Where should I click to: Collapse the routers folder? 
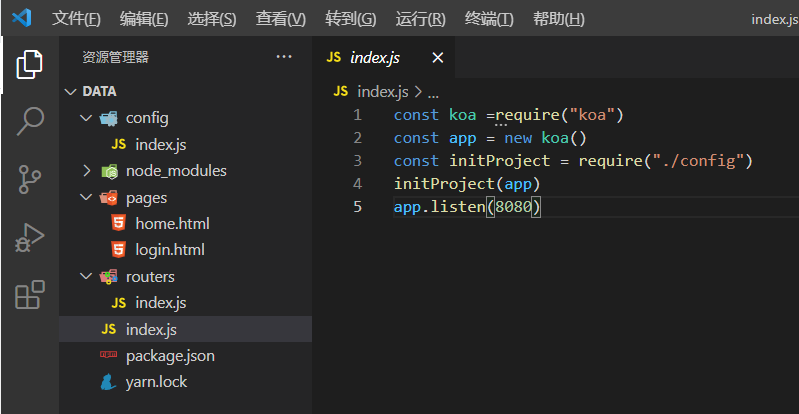point(86,276)
